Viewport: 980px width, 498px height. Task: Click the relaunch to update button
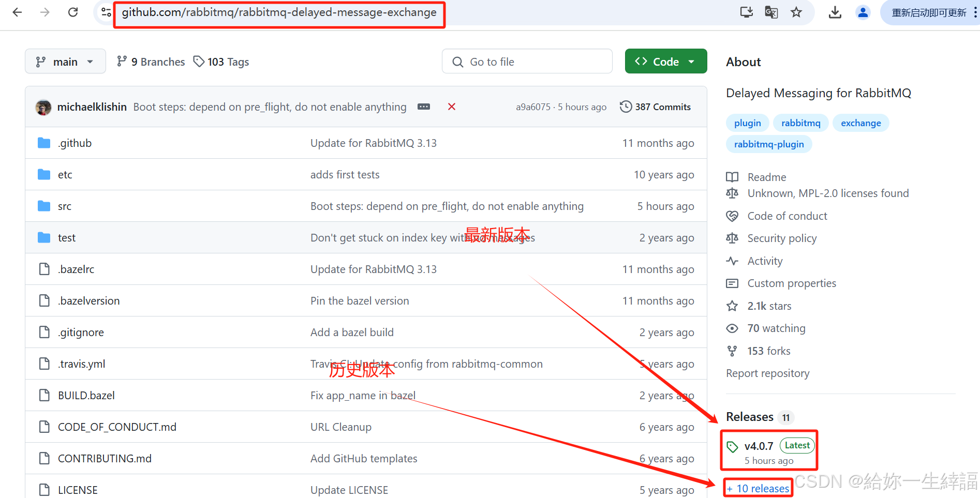click(x=930, y=12)
